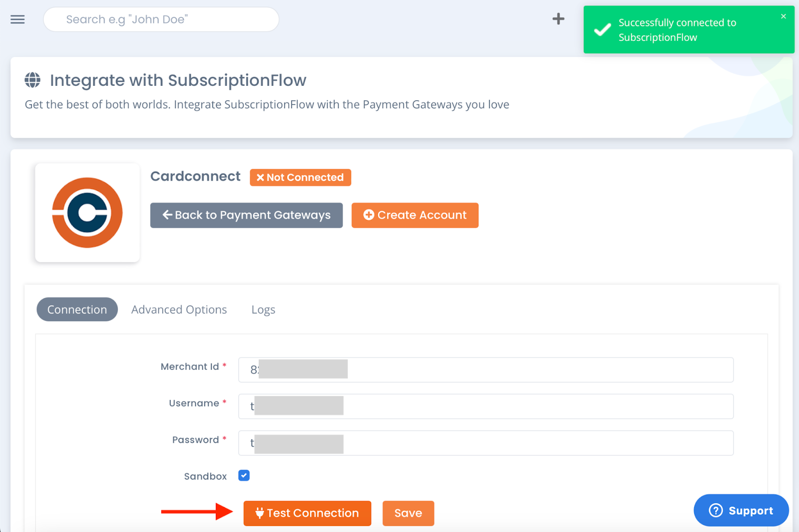Click the Create Account button

point(414,215)
